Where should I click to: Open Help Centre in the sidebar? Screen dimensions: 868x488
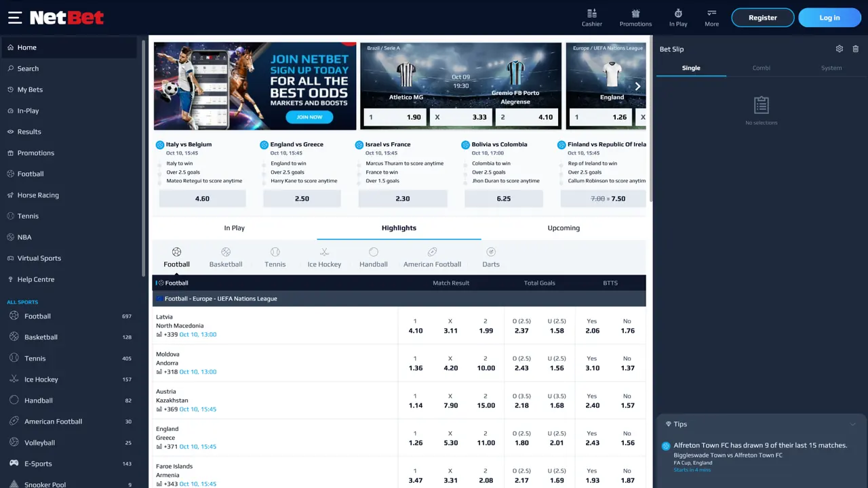pyautogui.click(x=71, y=279)
